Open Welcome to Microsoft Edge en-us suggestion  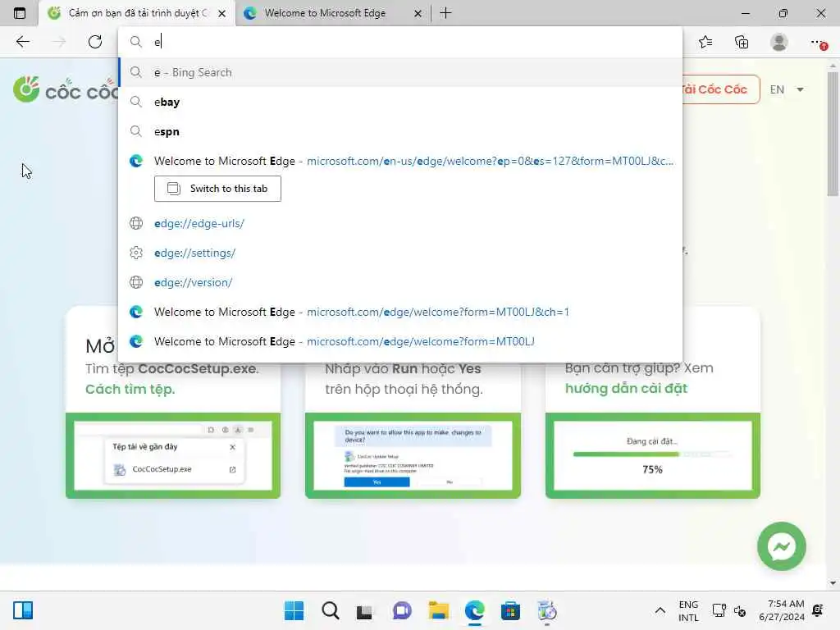tap(400, 161)
